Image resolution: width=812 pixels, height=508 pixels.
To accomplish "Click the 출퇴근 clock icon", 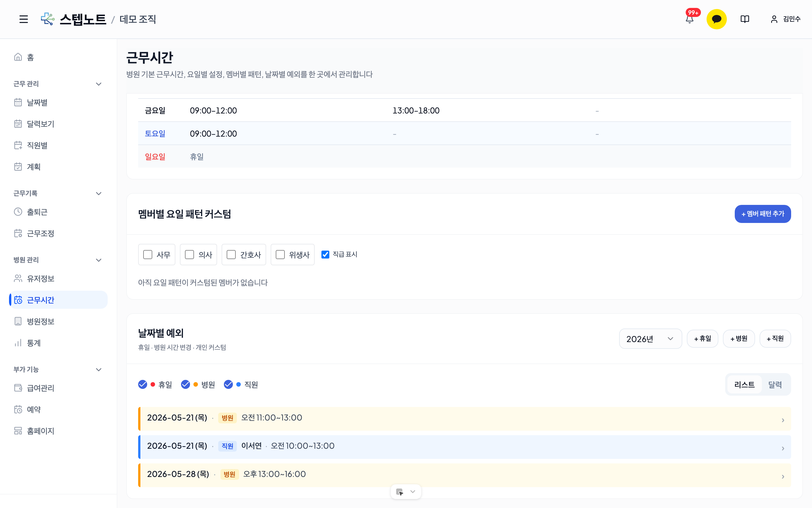I will (18, 212).
